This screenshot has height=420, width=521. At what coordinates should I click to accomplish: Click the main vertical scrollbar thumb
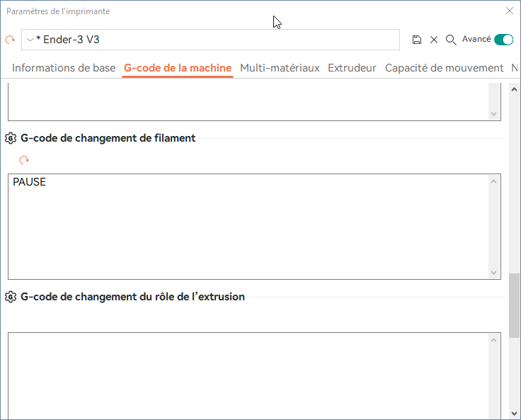tap(515, 305)
